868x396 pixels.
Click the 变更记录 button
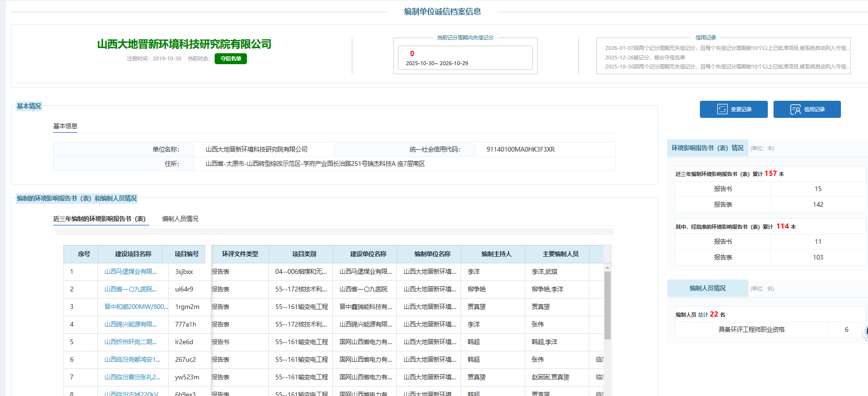(x=734, y=109)
